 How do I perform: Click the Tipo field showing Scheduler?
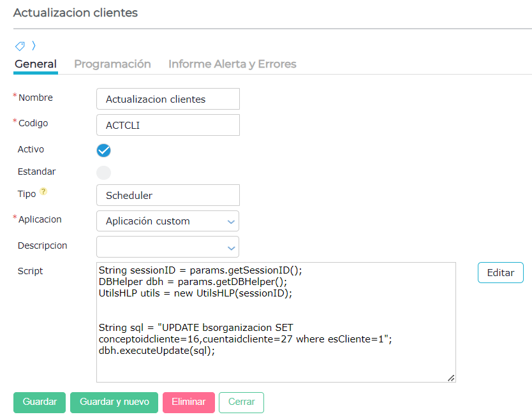click(x=168, y=196)
